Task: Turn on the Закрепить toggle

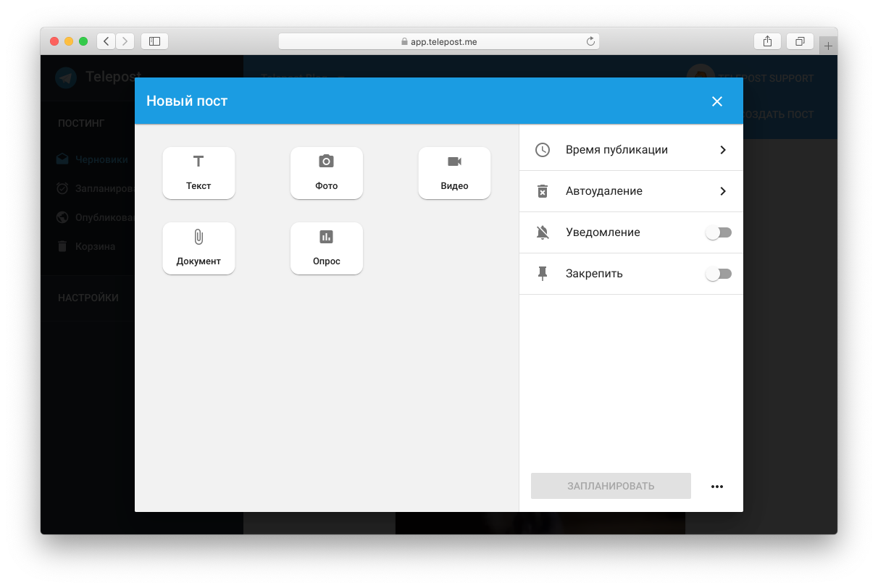Action: pos(718,273)
